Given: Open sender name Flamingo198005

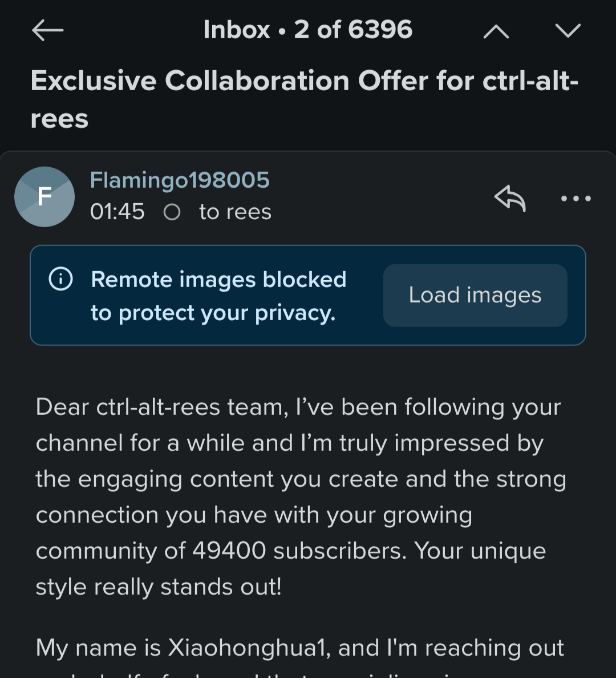Looking at the screenshot, I should (x=180, y=180).
